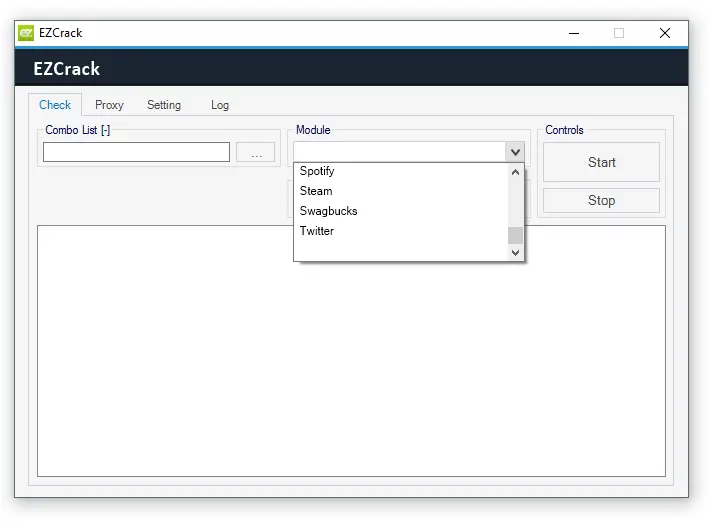
Task: Click the Combo List path input field
Action: [x=136, y=152]
